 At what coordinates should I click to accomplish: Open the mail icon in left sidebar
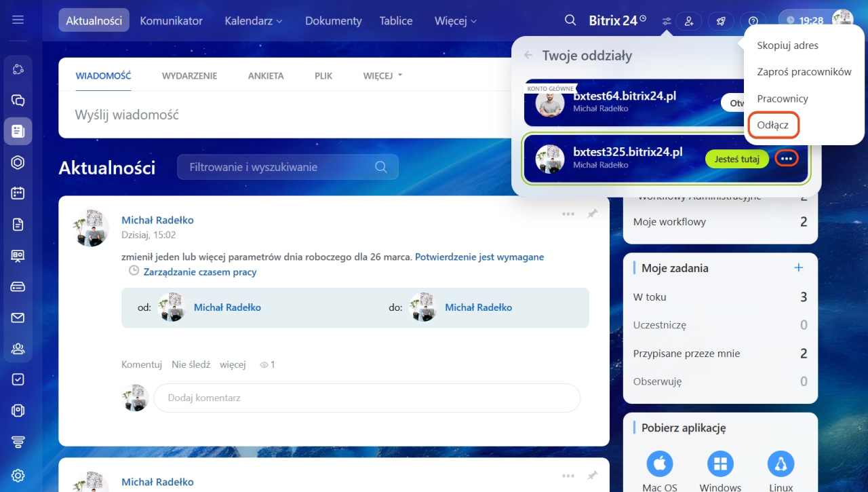coord(18,318)
